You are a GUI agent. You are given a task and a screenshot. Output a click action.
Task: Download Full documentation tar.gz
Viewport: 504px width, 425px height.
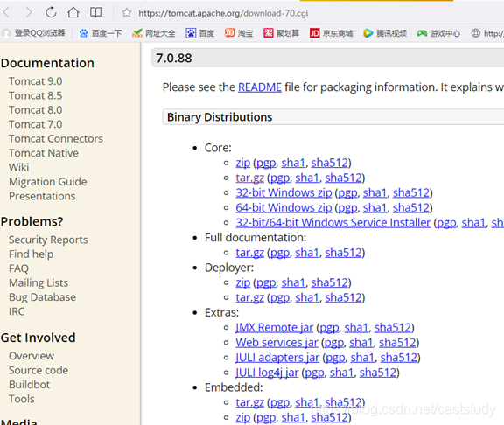249,253
